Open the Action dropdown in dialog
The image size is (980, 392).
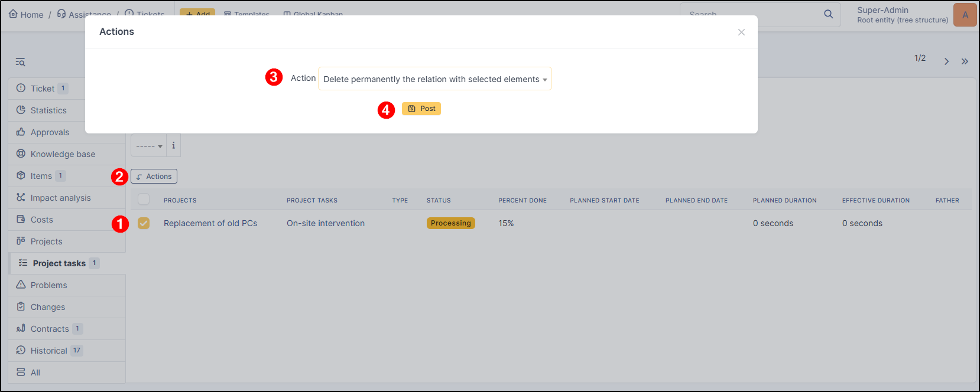(x=434, y=79)
